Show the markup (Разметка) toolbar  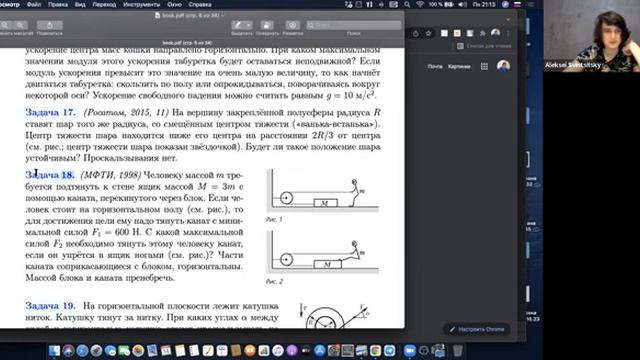click(292, 25)
